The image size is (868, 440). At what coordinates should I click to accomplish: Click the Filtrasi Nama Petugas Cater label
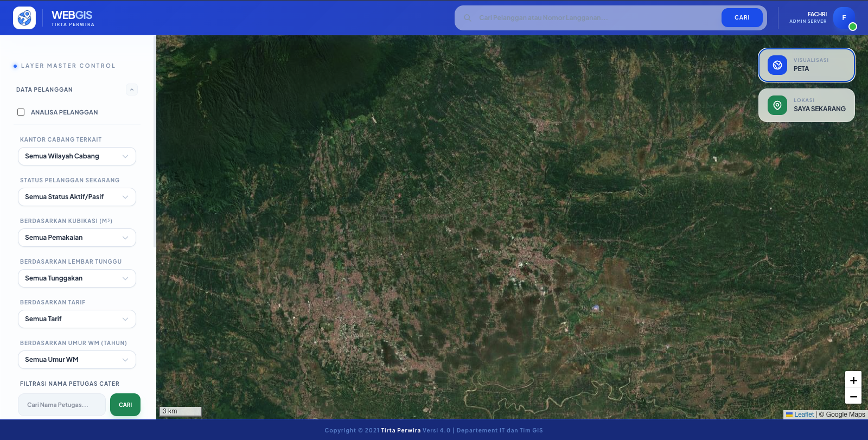69,384
